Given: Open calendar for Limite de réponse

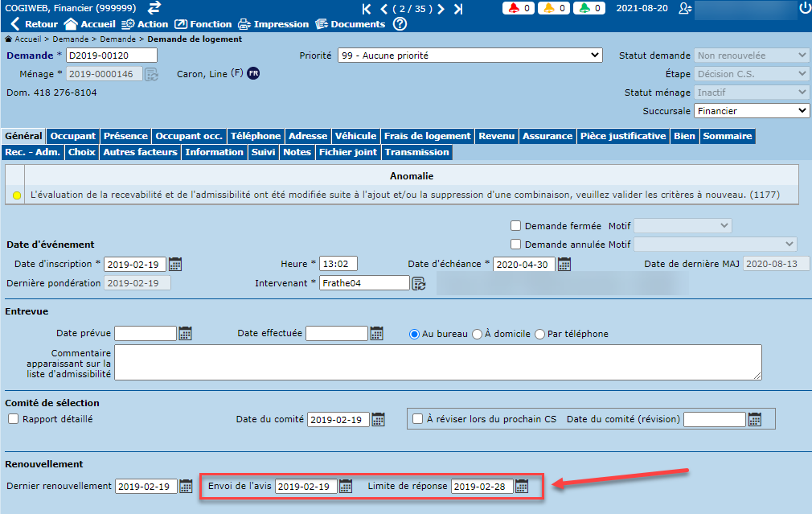Looking at the screenshot, I should [x=522, y=486].
